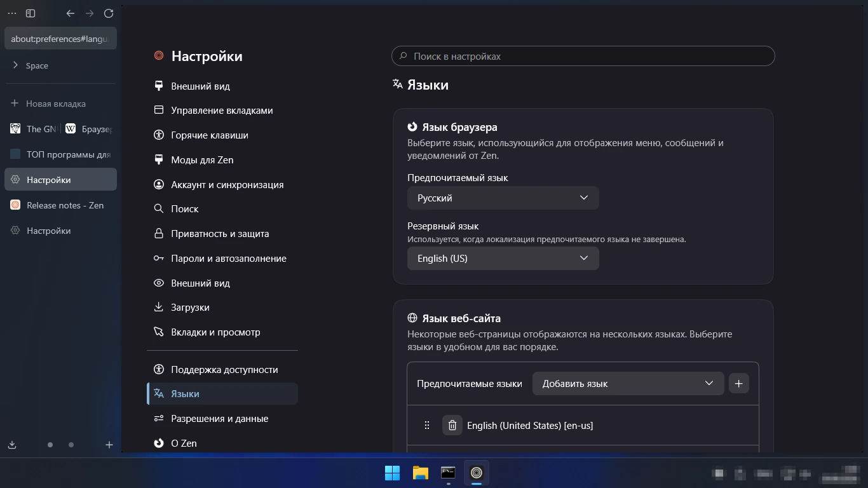The width and height of the screenshot is (868, 488).
Task: Click the Язык браузера heading
Action: point(459,127)
